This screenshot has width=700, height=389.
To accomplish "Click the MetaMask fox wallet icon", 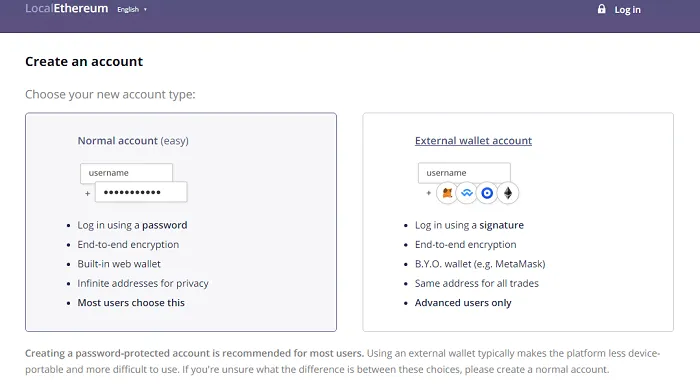I will click(x=447, y=193).
